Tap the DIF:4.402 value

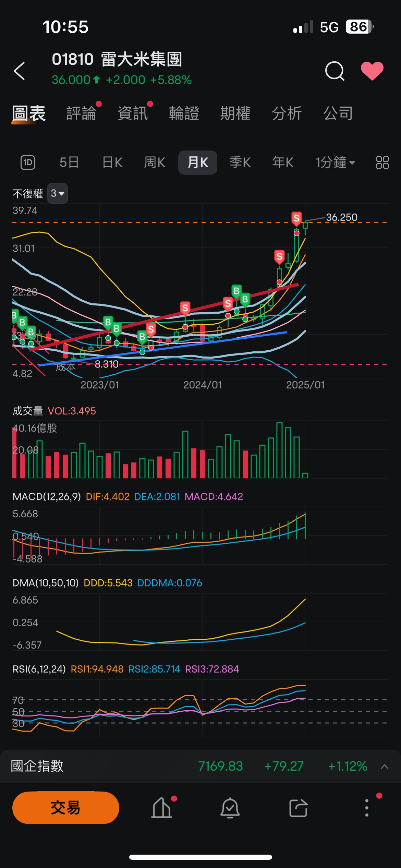click(108, 497)
